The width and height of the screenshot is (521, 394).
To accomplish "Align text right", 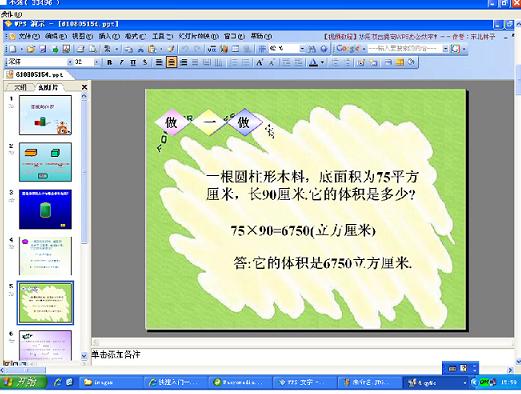I will (x=183, y=62).
